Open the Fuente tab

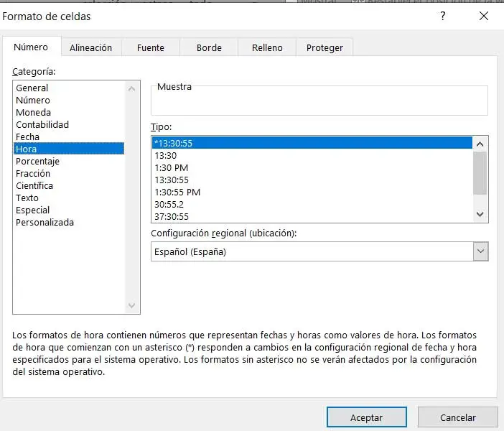(x=151, y=47)
